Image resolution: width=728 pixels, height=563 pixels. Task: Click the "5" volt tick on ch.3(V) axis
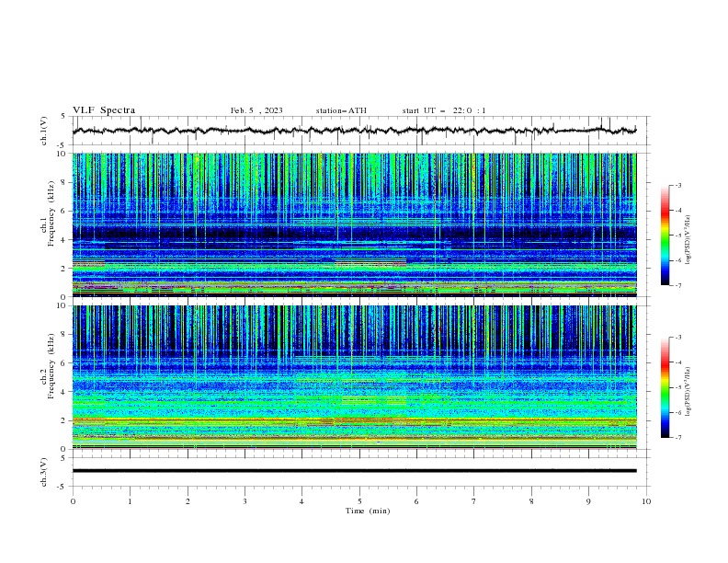click(x=63, y=457)
